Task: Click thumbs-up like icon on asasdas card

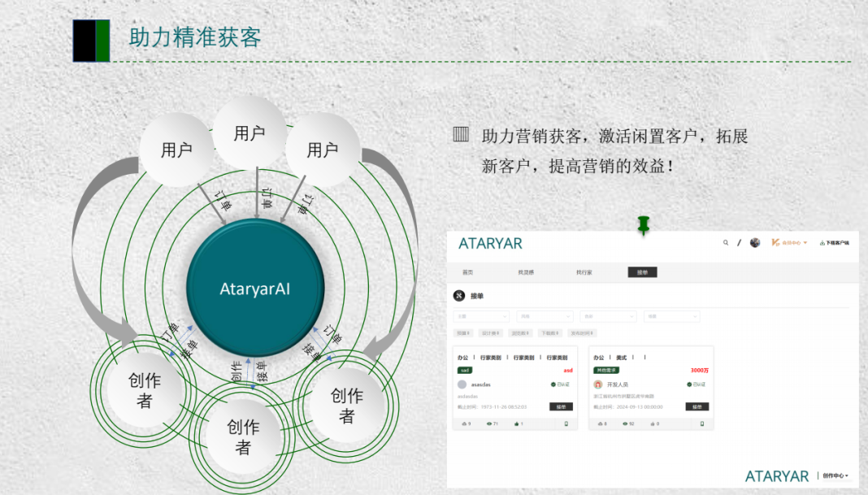Action: click(516, 423)
